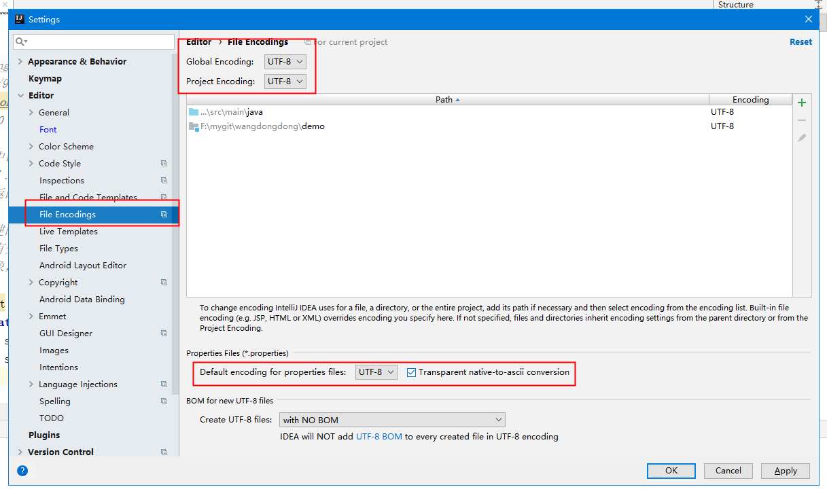Image resolution: width=827 pixels, height=504 pixels.
Task: Select Android Layout Editor item
Action: (x=83, y=266)
